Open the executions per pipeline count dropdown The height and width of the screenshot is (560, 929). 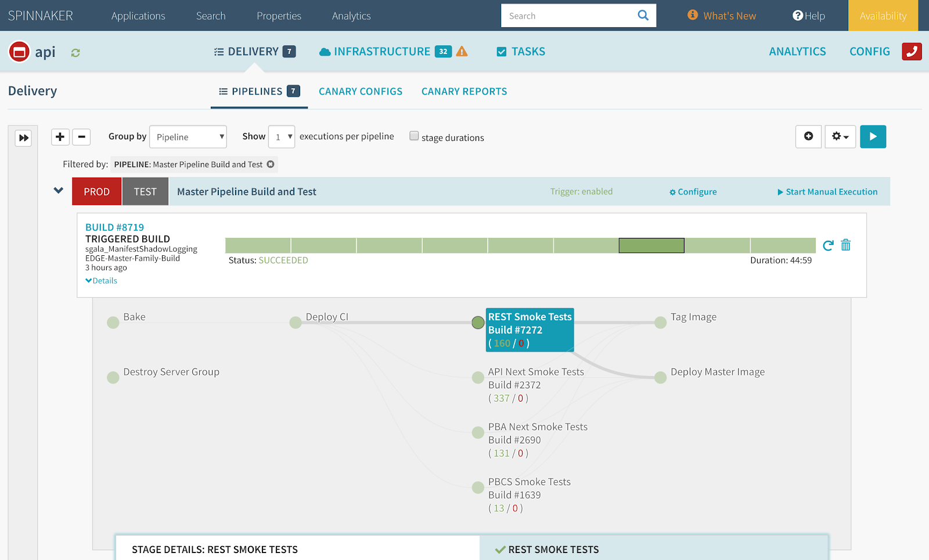pos(282,137)
